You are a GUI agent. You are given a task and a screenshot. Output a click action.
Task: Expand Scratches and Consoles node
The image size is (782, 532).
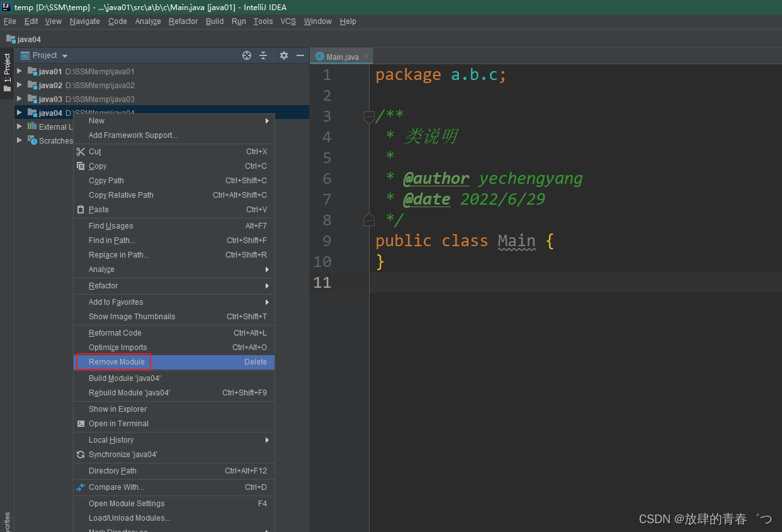click(20, 140)
